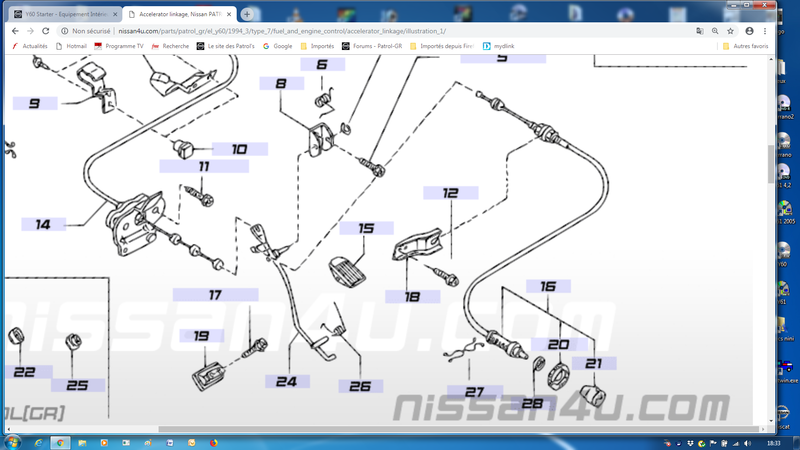Select part number 28 label
The image size is (800, 450).
coord(533,404)
